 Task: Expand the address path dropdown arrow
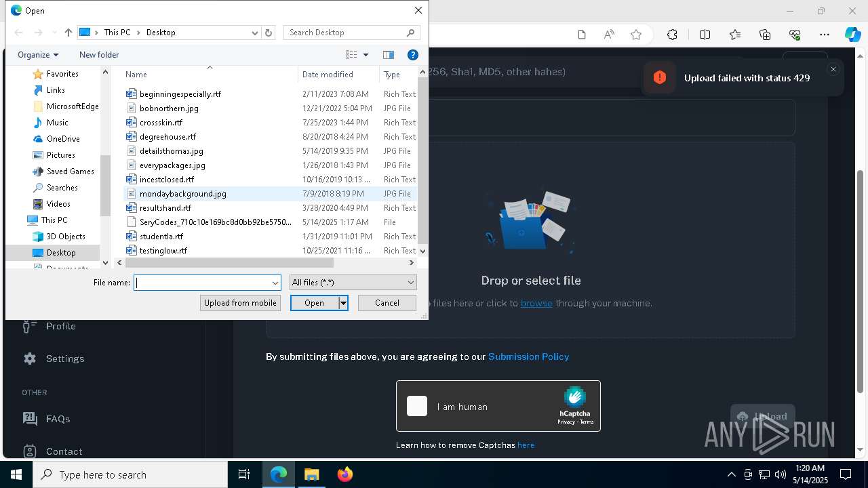[255, 33]
